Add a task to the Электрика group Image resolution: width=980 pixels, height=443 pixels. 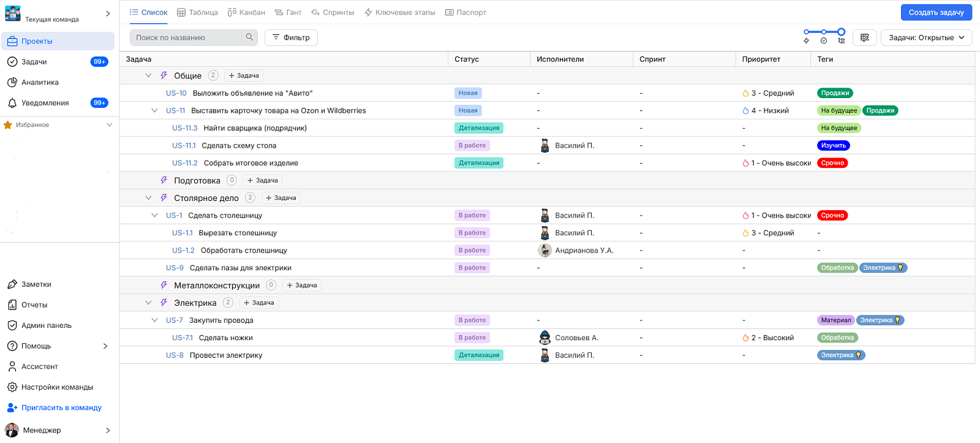(258, 303)
